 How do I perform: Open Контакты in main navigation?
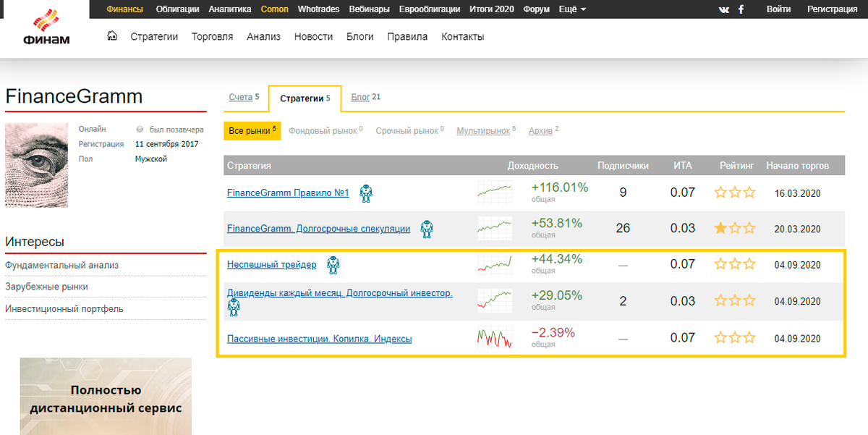(x=463, y=36)
